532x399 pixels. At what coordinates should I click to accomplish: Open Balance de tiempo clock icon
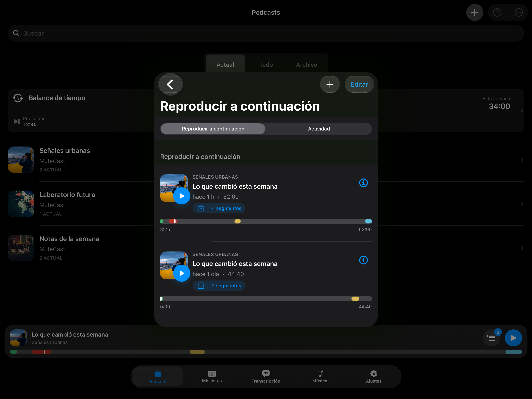(x=18, y=98)
